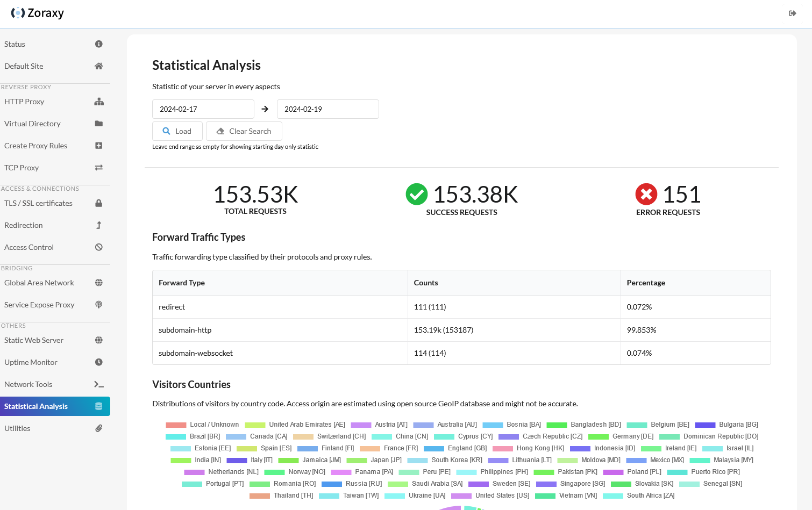
Task: Click the TCP Proxy swap-arrows icon
Action: pyautogui.click(x=98, y=167)
